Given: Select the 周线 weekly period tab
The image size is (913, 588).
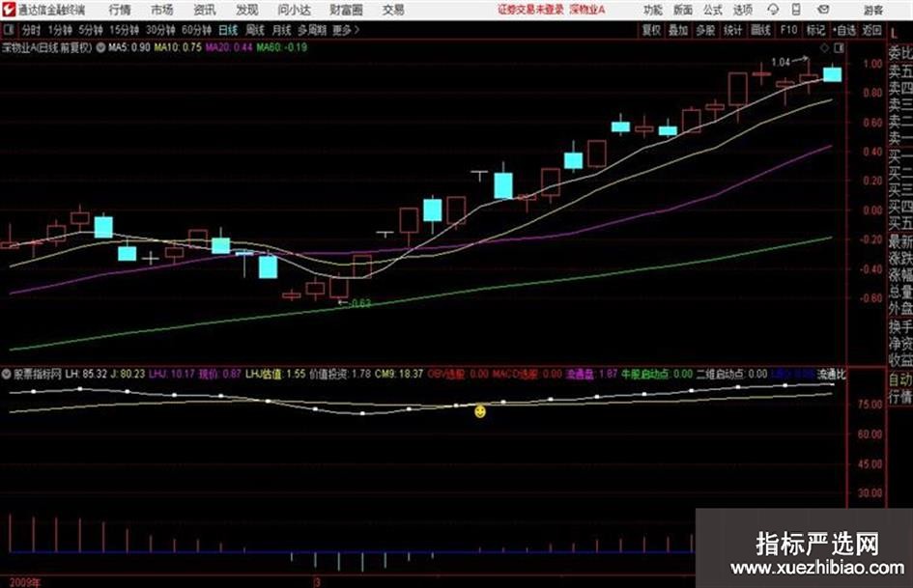Looking at the screenshot, I should click(255, 30).
